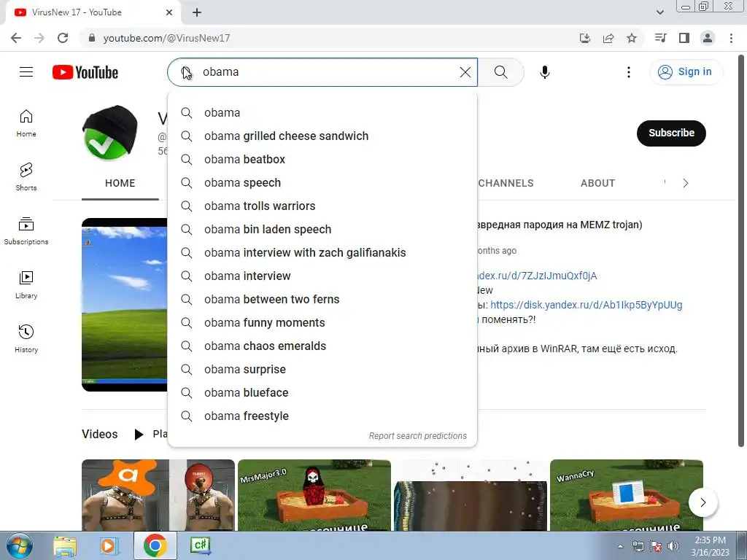The image size is (747, 560).
Task: Bookmark this page with star icon
Action: click(x=632, y=38)
